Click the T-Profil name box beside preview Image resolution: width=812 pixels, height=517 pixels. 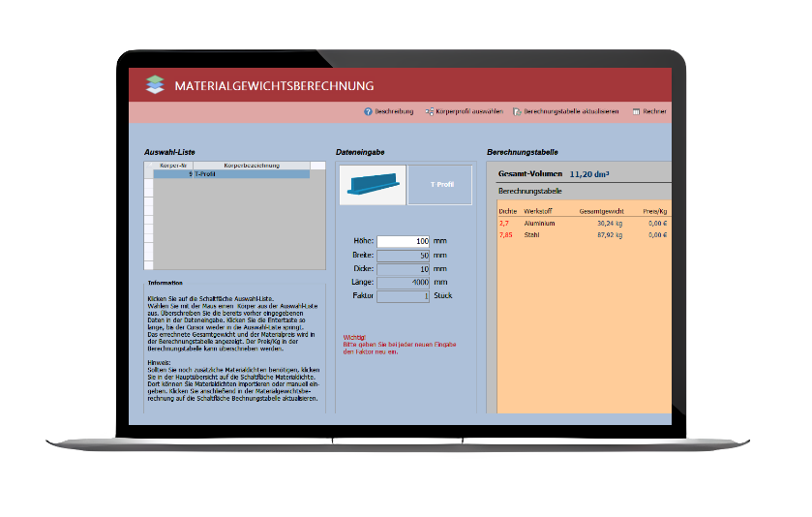pyautogui.click(x=439, y=184)
